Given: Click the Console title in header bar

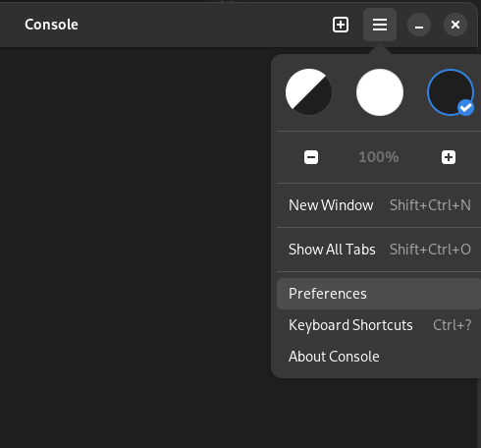Looking at the screenshot, I should [x=51, y=25].
